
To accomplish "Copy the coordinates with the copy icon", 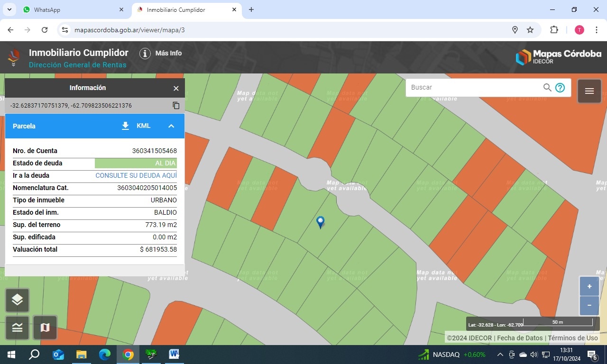I will coord(176,106).
